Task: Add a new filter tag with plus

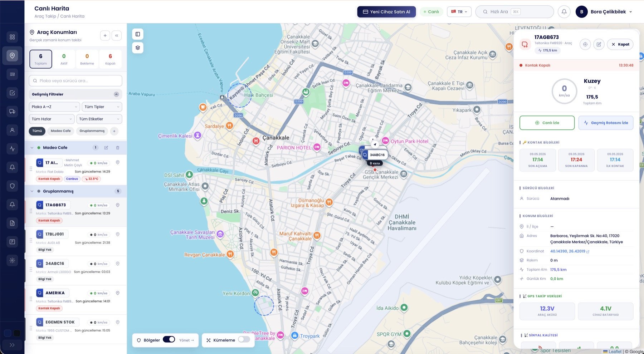Action: (114, 131)
